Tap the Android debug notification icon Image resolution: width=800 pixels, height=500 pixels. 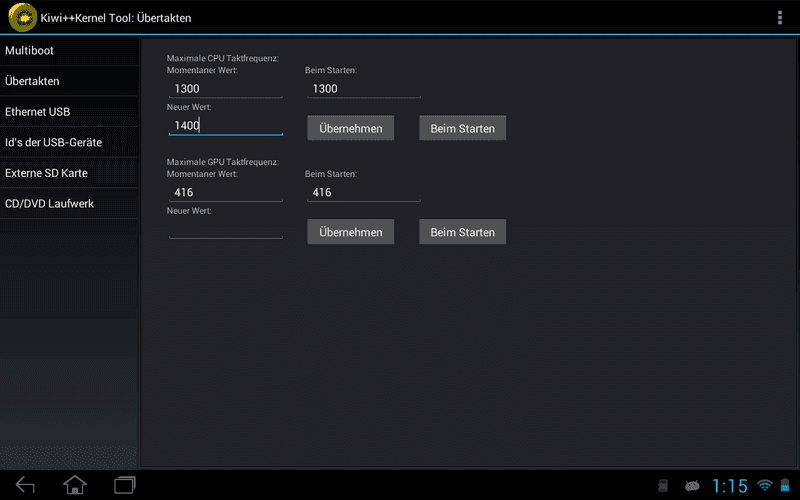coord(692,485)
